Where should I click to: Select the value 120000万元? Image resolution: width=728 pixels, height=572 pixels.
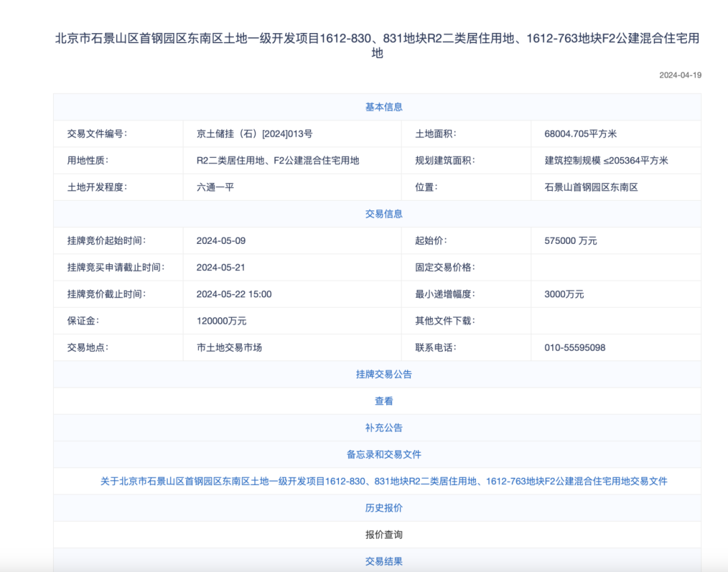(222, 321)
